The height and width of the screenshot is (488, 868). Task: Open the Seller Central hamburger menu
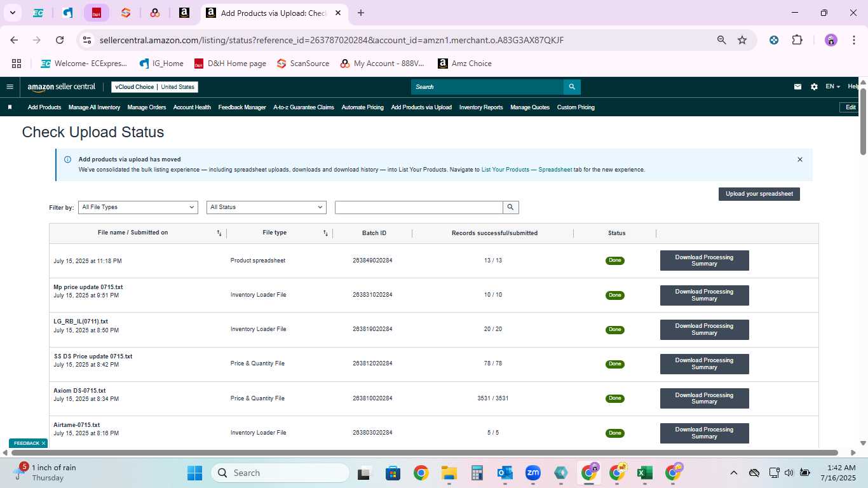10,87
